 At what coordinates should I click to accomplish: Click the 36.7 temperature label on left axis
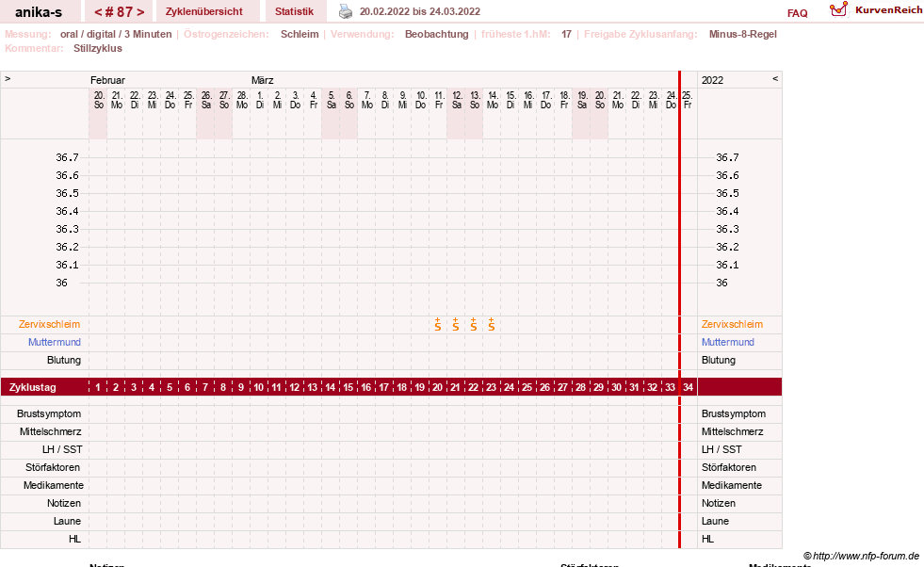pos(67,157)
